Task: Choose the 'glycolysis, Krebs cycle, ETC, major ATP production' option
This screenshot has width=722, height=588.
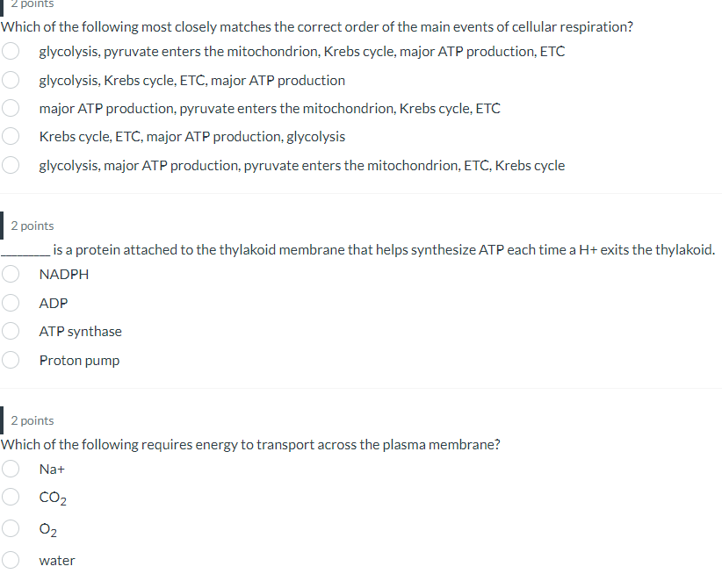Action: click(10, 79)
